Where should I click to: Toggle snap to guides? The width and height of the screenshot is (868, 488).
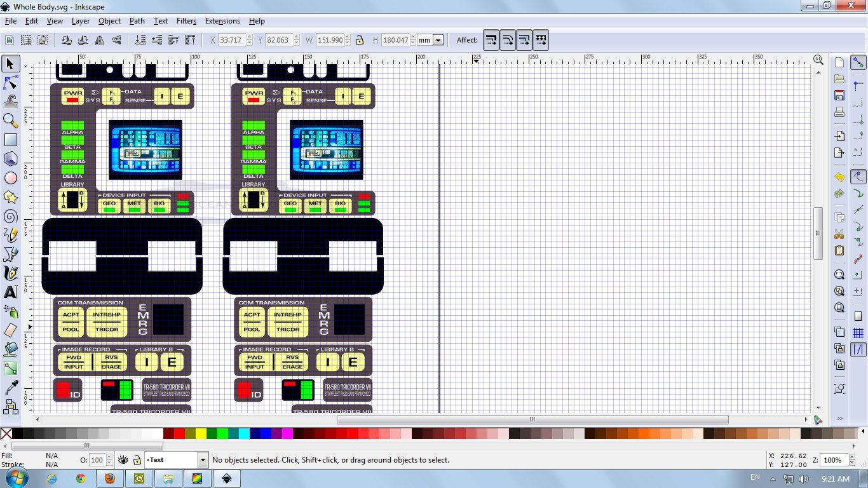[858, 349]
